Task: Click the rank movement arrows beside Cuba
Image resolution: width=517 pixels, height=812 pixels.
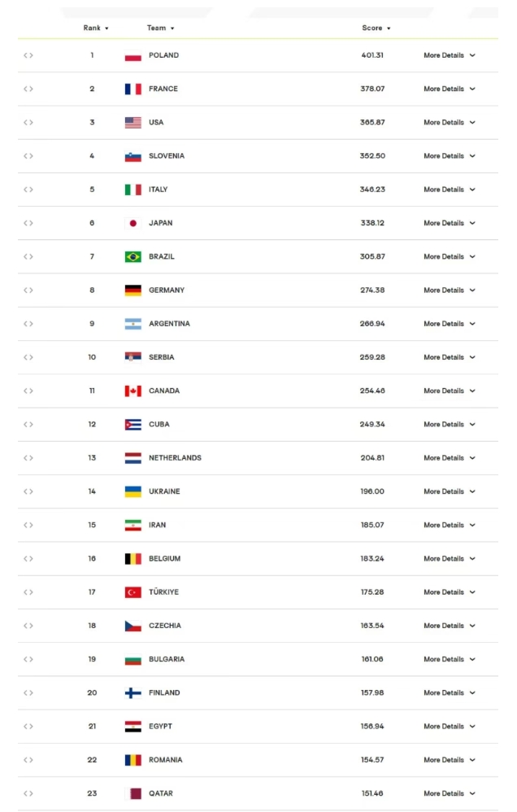Action: (28, 425)
